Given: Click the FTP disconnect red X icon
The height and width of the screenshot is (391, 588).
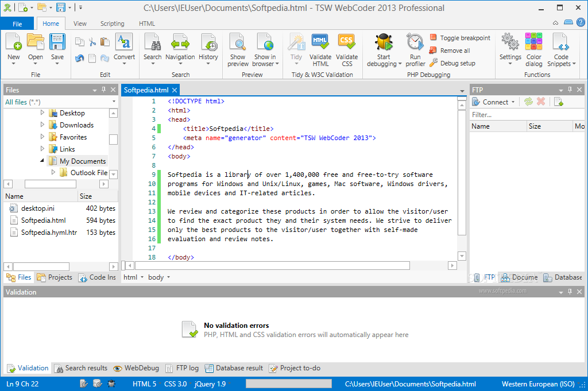Looking at the screenshot, I should (x=541, y=102).
